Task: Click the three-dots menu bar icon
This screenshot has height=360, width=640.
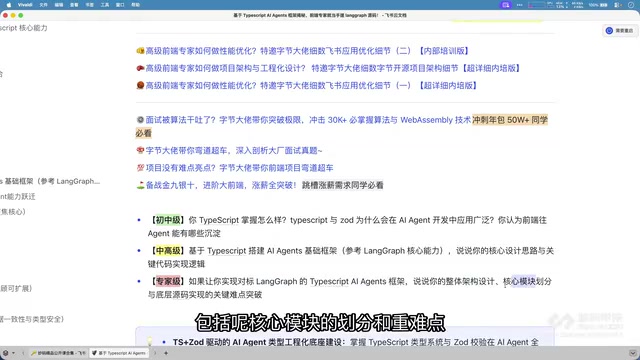Action: click(x=520, y=5)
